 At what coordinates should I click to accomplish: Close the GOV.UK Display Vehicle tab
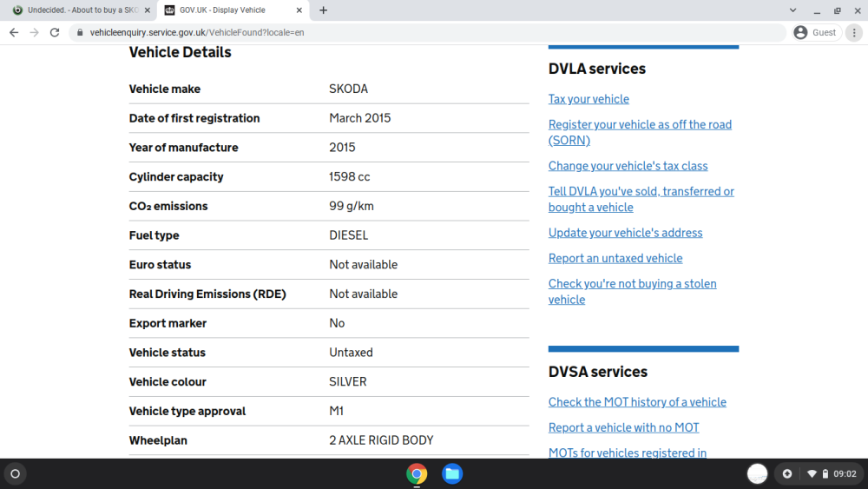click(299, 10)
